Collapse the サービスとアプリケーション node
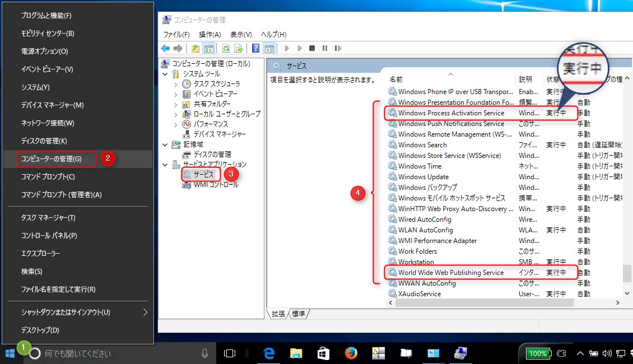This screenshot has height=364, width=633. pos(164,164)
